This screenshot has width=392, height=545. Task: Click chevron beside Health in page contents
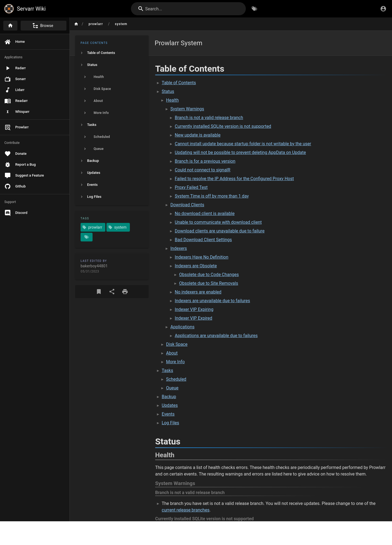click(85, 77)
